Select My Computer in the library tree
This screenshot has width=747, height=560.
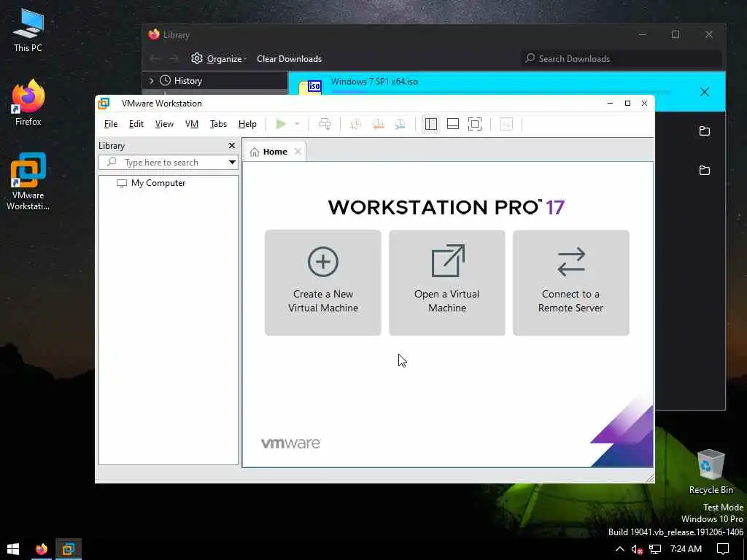(152, 183)
